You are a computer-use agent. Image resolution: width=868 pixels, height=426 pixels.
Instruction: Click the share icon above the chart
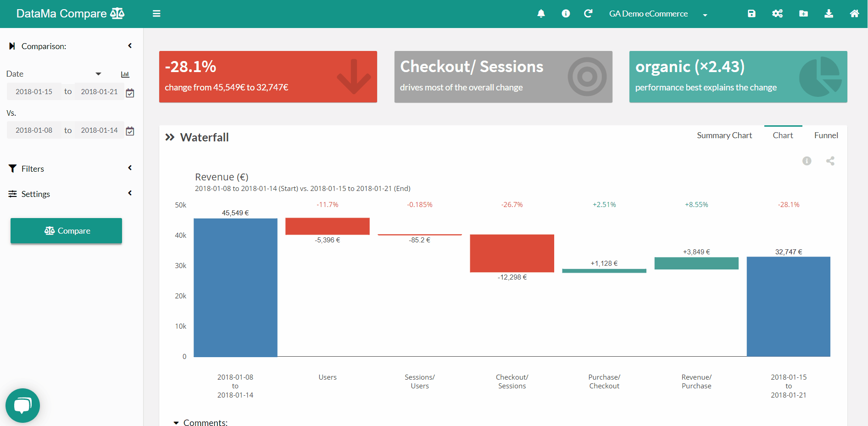click(x=830, y=161)
